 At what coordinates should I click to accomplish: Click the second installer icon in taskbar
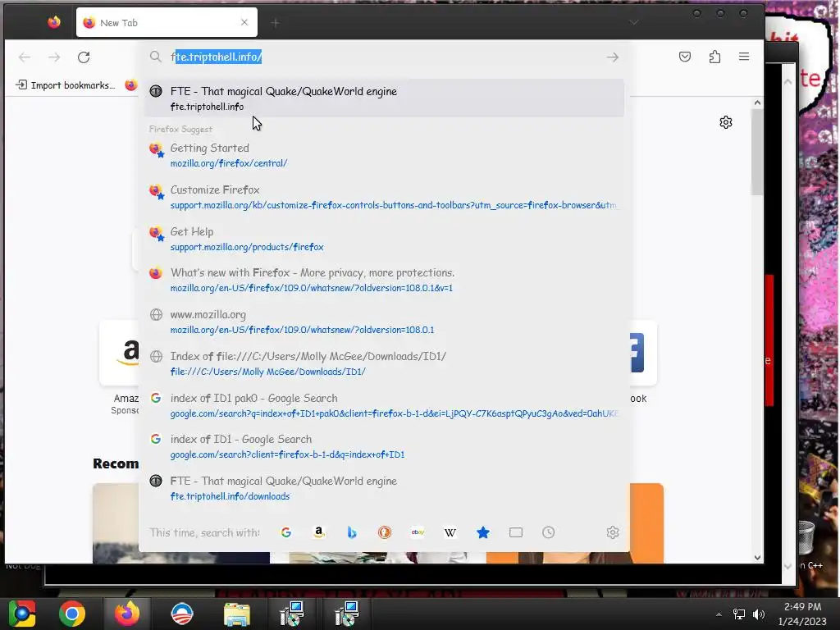(347, 614)
